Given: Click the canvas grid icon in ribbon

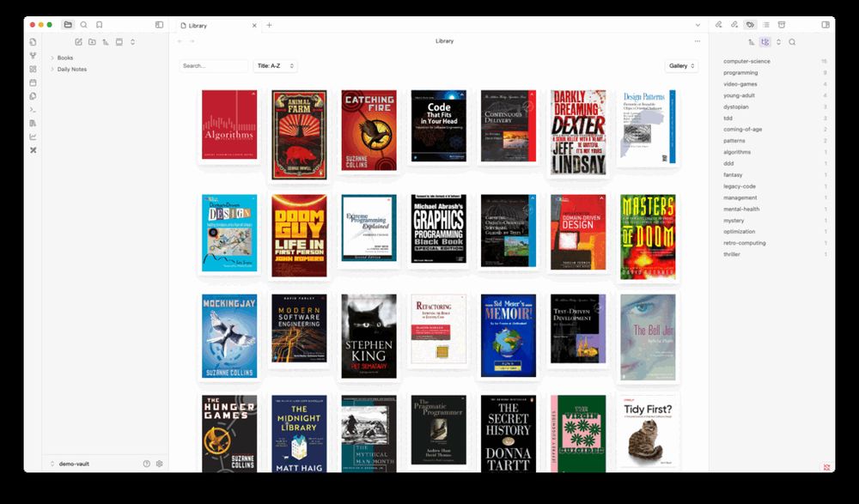Looking at the screenshot, I should click(33, 69).
